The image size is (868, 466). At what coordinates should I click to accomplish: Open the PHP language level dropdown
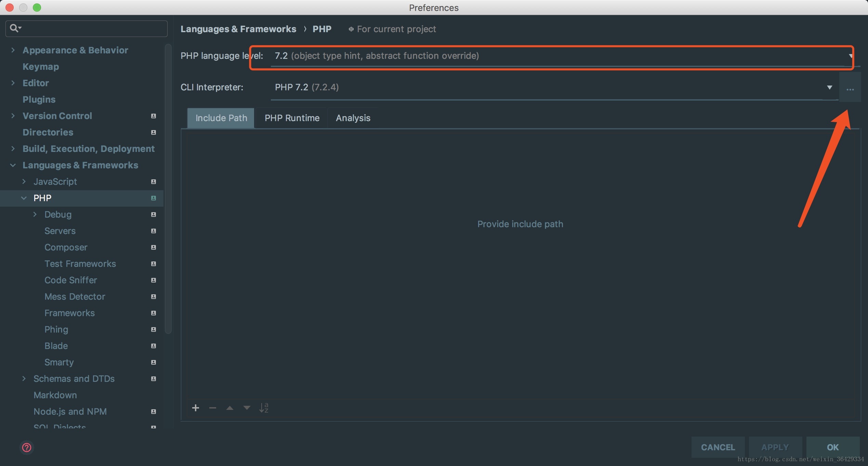click(x=561, y=56)
